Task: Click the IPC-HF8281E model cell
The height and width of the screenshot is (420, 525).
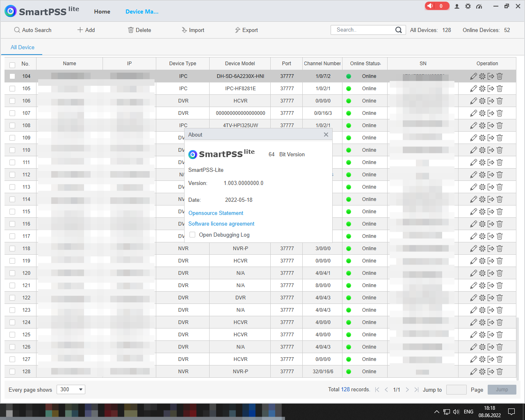Action: [240, 89]
